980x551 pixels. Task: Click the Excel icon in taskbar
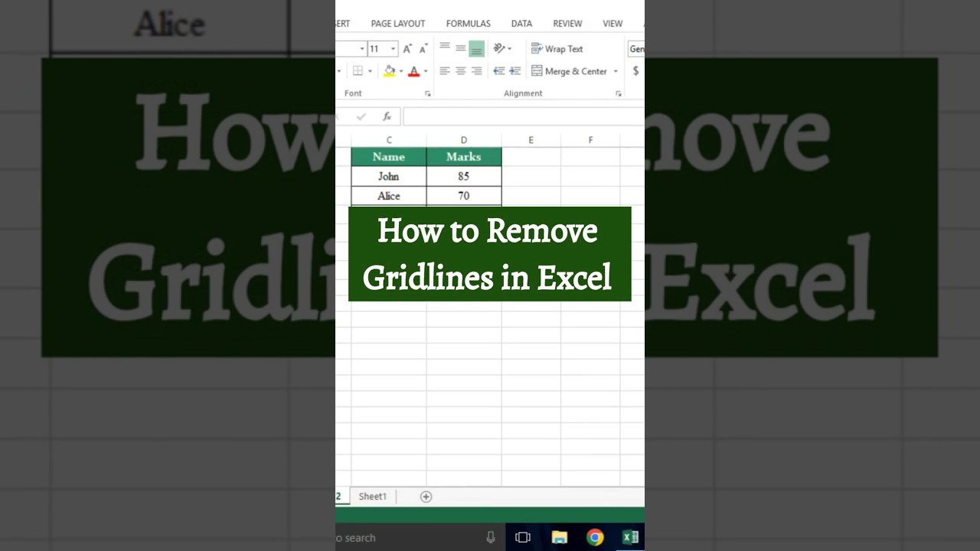point(631,537)
